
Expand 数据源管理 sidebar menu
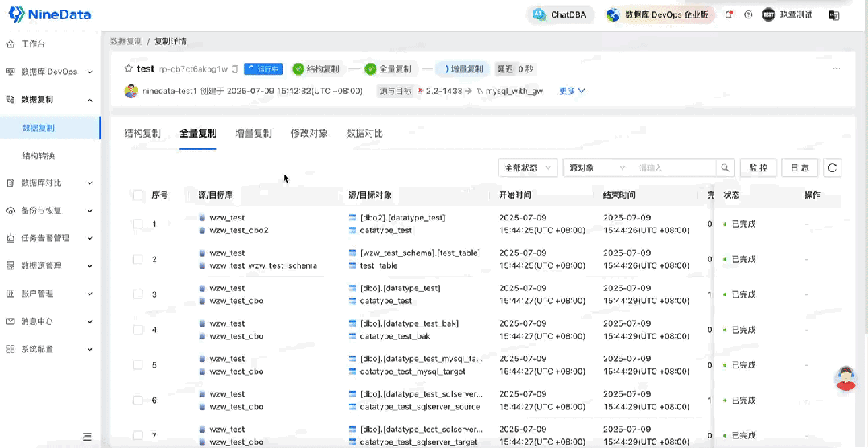[89, 265]
